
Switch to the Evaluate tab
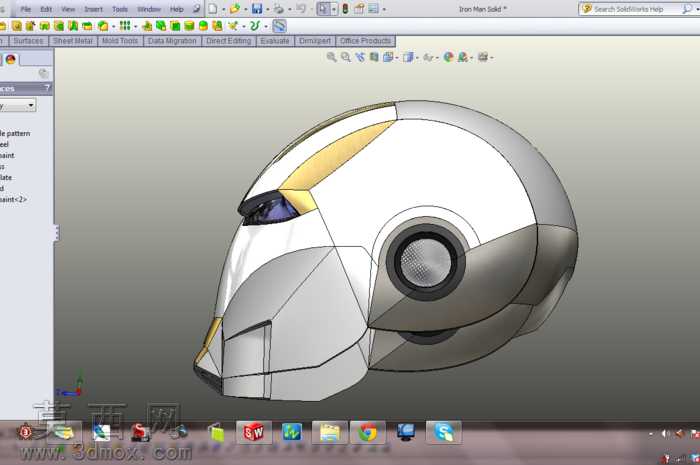(x=275, y=41)
